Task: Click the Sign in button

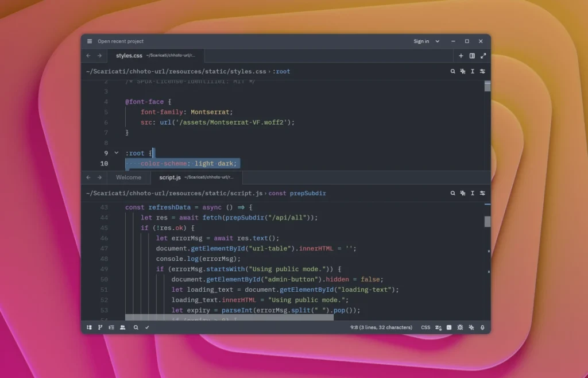Action: tap(421, 41)
